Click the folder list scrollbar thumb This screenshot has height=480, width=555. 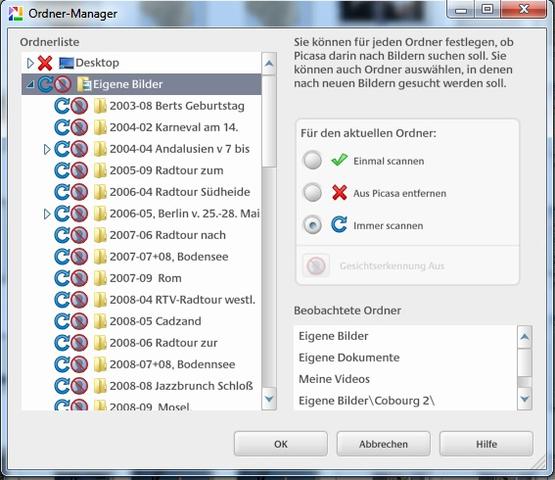(x=269, y=121)
